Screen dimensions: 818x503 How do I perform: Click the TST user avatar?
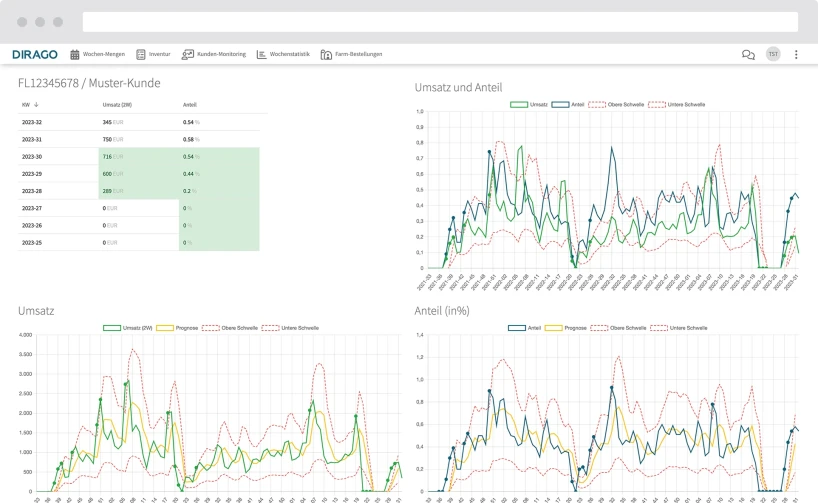coord(773,54)
